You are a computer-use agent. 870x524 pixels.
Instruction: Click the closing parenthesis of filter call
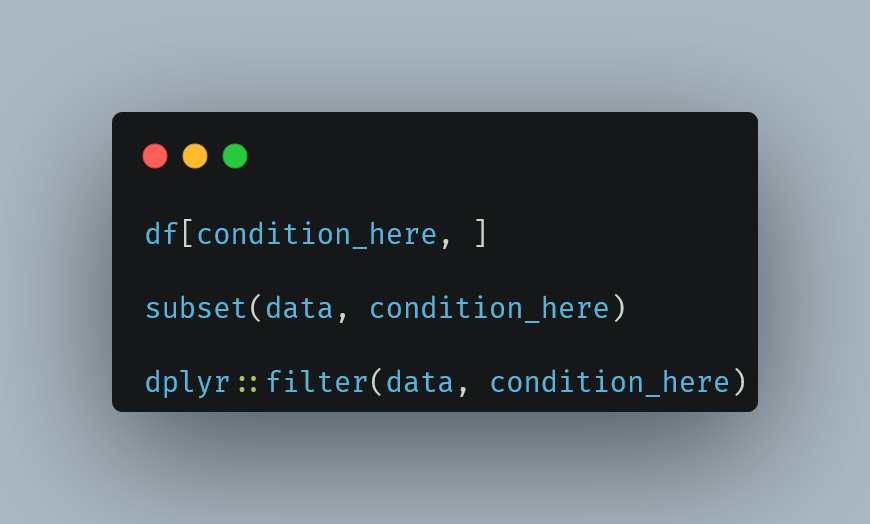coord(740,382)
